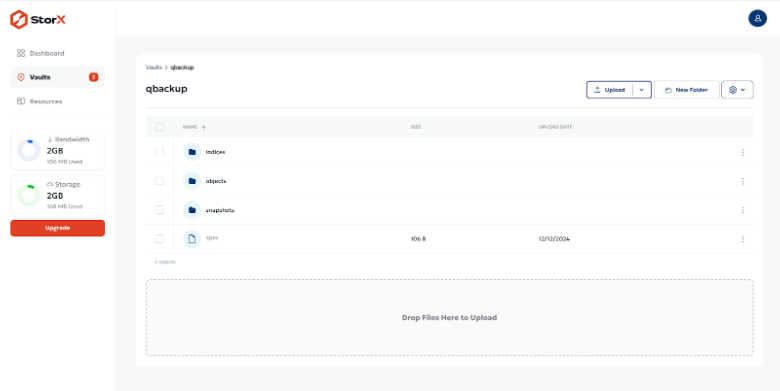
Task: Click the spec file icon
Action: point(192,239)
